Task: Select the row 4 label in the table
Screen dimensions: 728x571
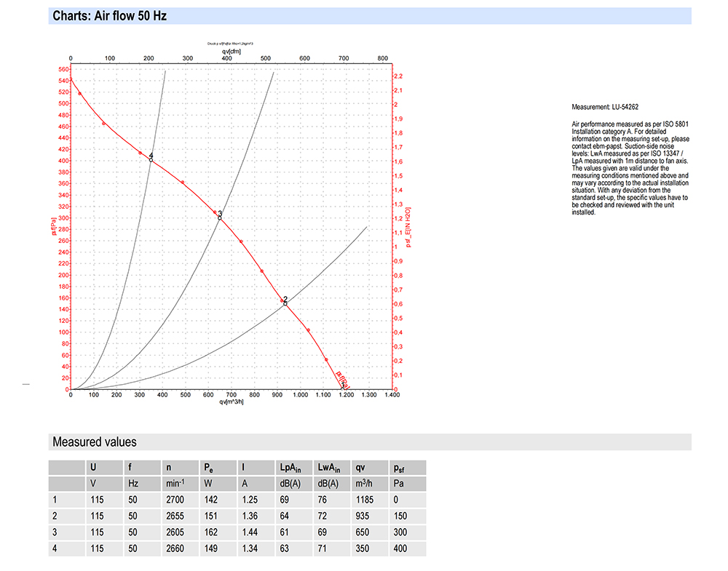Action: click(x=55, y=548)
